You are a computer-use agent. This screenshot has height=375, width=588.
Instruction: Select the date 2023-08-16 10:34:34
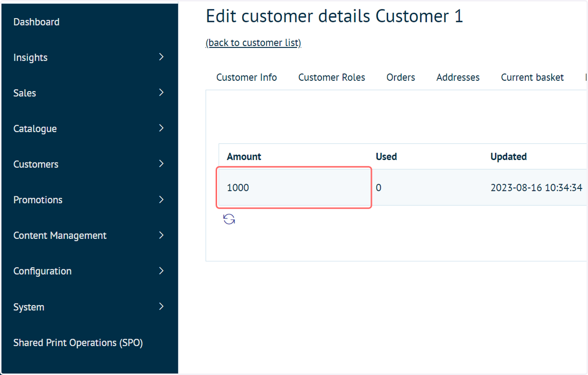537,187
